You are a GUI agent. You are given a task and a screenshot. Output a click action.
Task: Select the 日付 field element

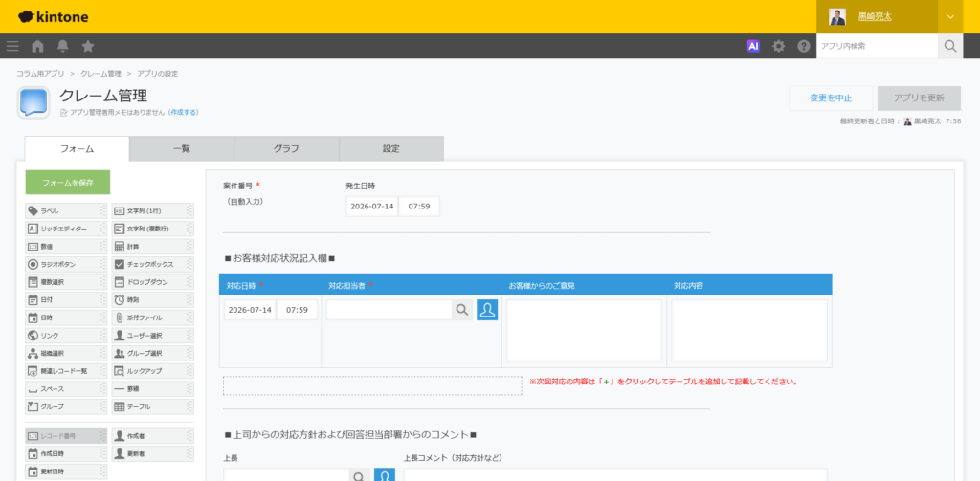tap(66, 300)
